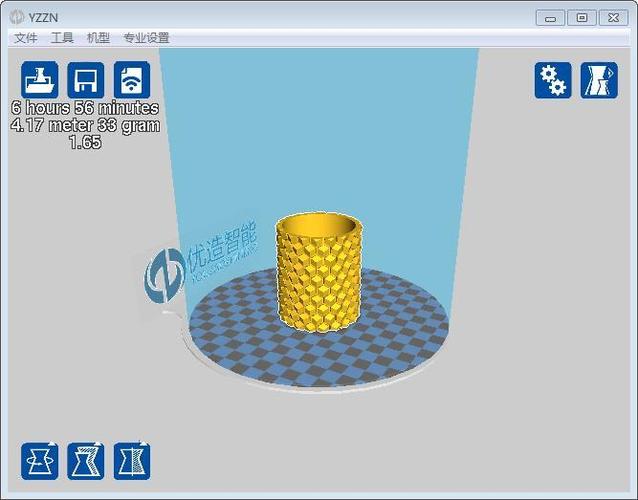This screenshot has width=638, height=500.
Task: Open the 机型 menu
Action: [98, 38]
